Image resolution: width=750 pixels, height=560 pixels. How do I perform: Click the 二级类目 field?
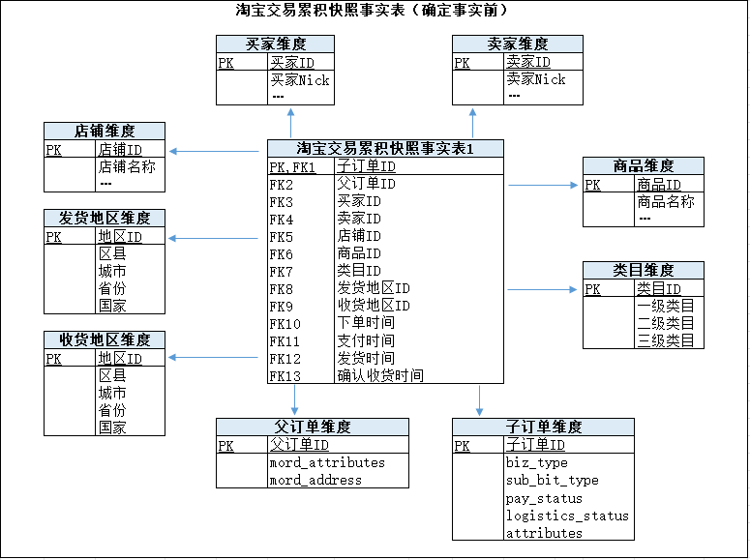pos(666,323)
